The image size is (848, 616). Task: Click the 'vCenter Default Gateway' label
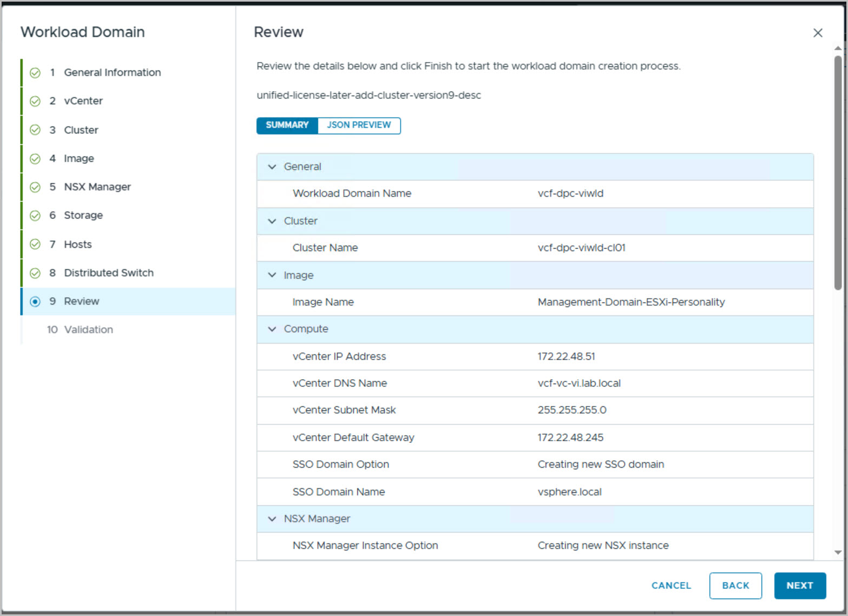(x=353, y=438)
